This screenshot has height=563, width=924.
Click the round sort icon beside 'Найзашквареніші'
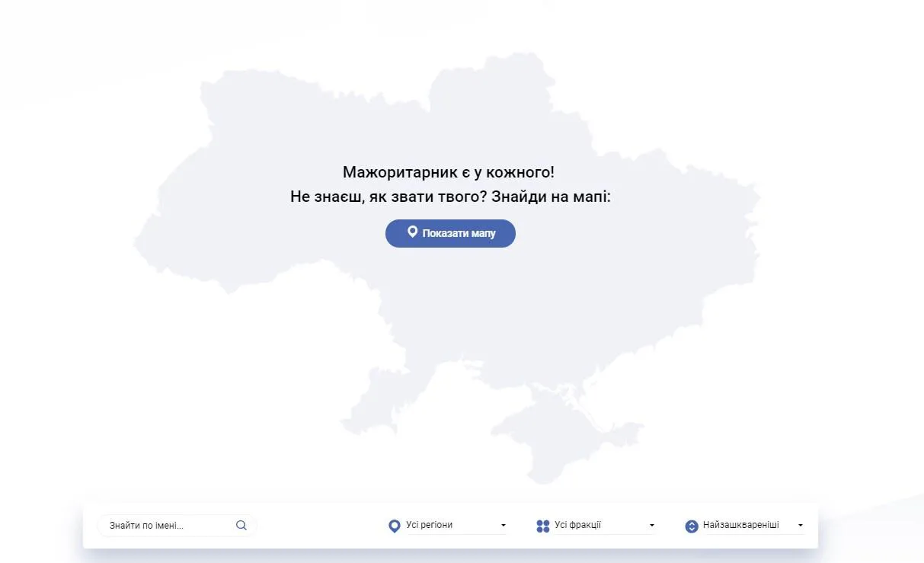coord(691,526)
